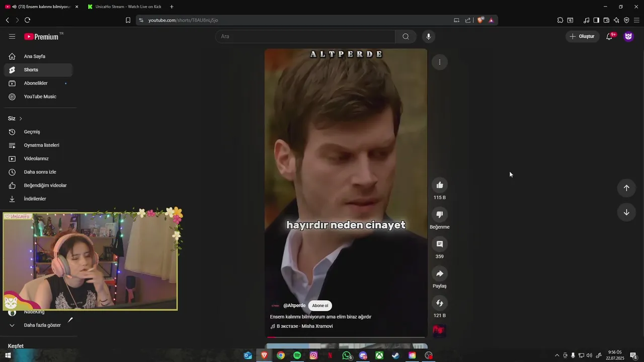
Task: Open Daha sonra izle list
Action: point(38,172)
